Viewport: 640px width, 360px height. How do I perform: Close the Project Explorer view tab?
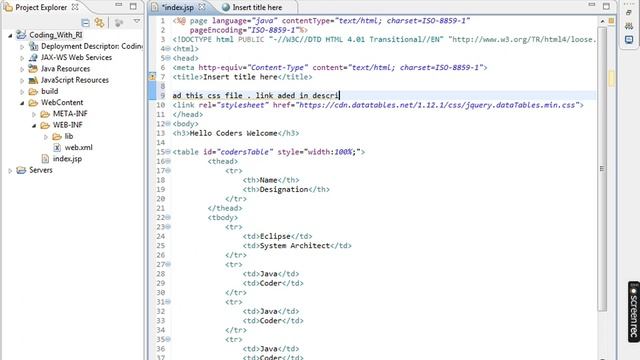75,7
